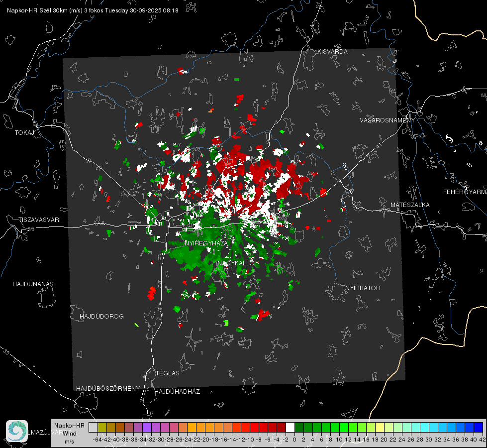487x448 pixels.
Task: Click road number 41 label near Vásárosnamény
Action: 379,145
